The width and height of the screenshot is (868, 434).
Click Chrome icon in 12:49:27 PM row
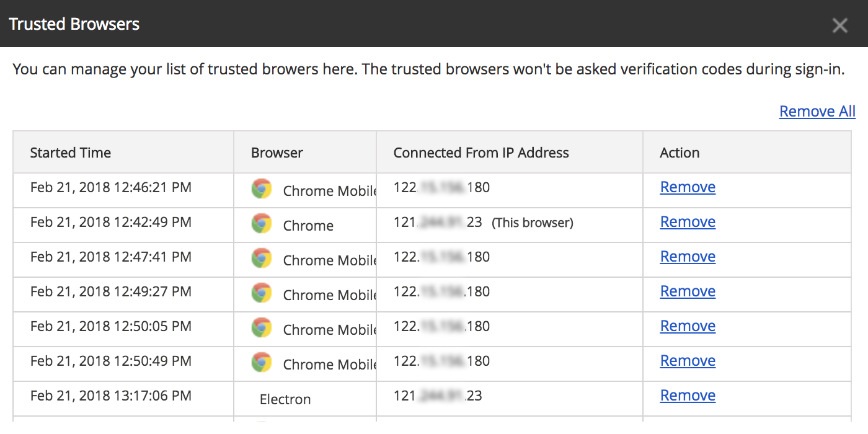[x=262, y=293]
